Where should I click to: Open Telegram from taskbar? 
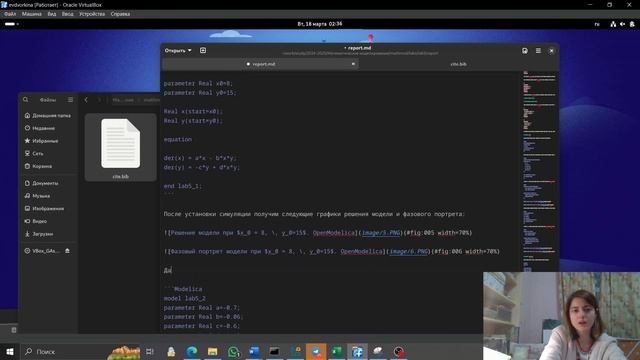pyautogui.click(x=316, y=351)
